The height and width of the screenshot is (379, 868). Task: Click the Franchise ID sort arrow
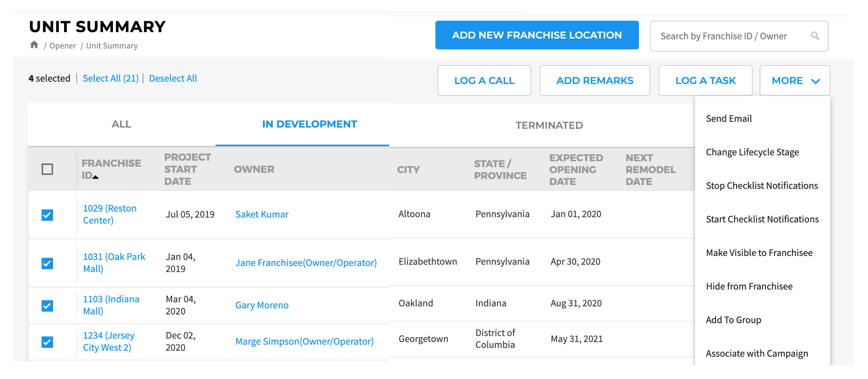96,177
